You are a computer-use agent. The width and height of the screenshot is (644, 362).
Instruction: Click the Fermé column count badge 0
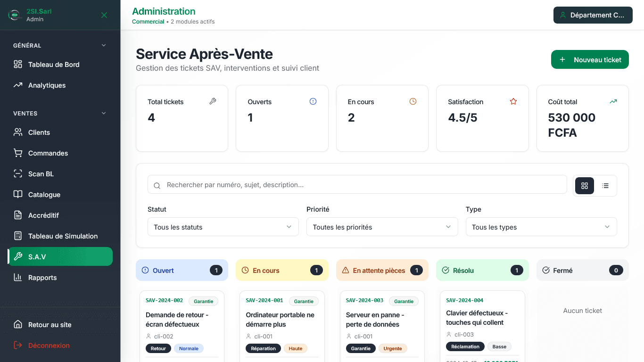coord(616,270)
